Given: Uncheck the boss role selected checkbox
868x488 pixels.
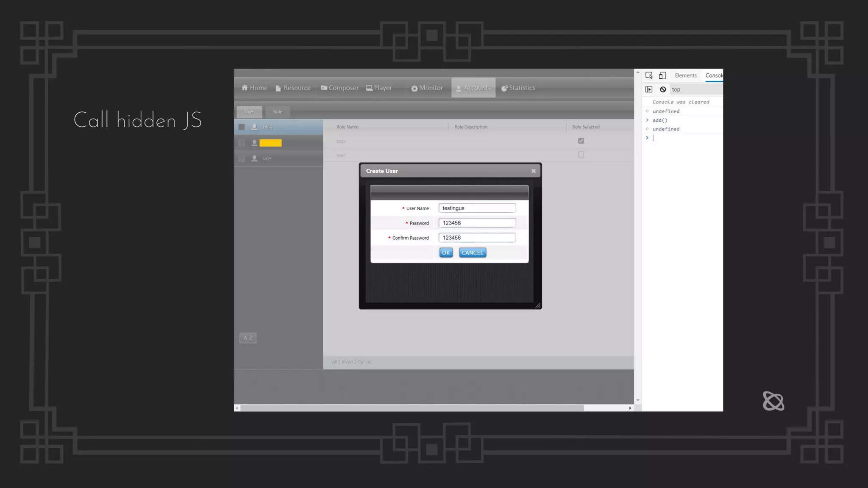Looking at the screenshot, I should coord(581,141).
